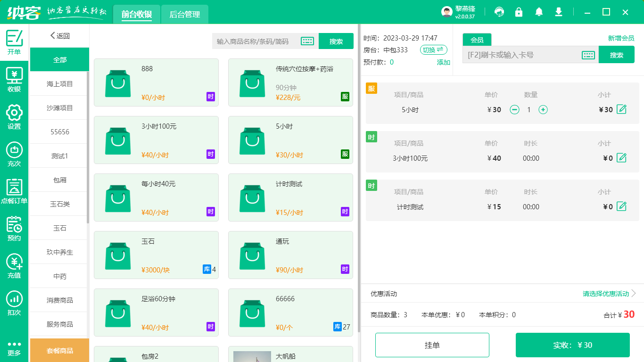Toggle the room via 切换 button
Viewport: 644px width, 362px height.
[433, 50]
